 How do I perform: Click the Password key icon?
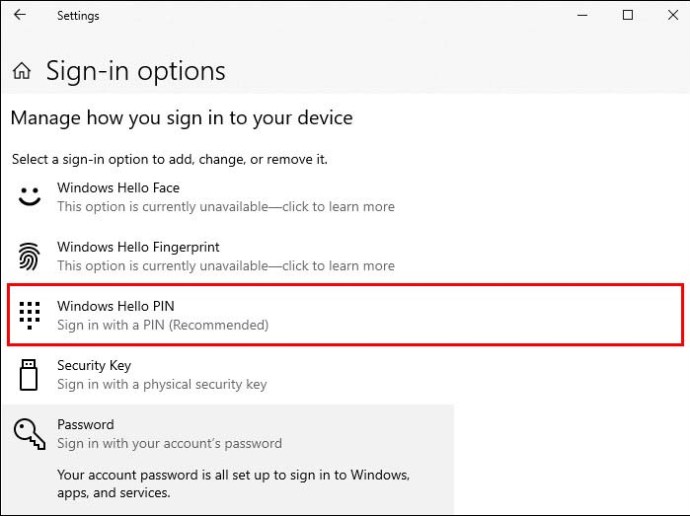click(29, 434)
